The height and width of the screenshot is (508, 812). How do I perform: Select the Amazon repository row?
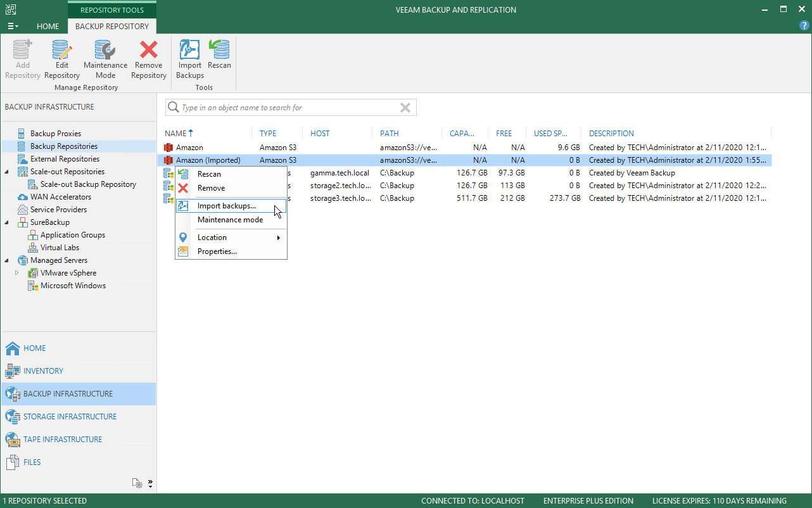[464, 148]
